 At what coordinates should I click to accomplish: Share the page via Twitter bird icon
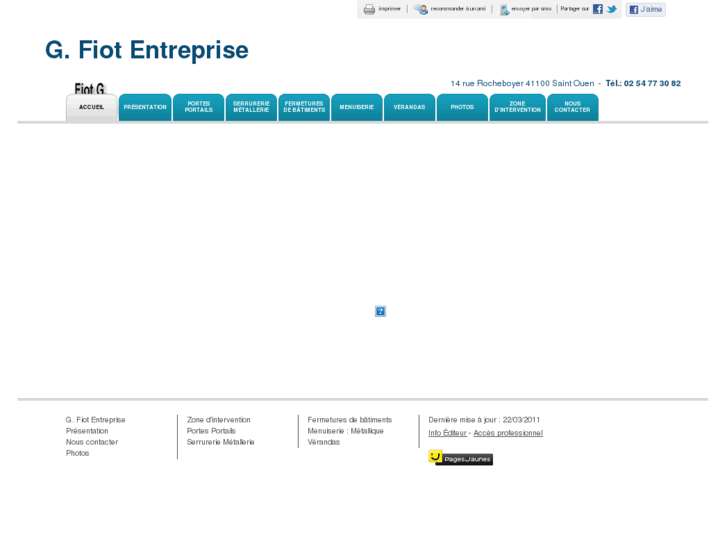(612, 9)
